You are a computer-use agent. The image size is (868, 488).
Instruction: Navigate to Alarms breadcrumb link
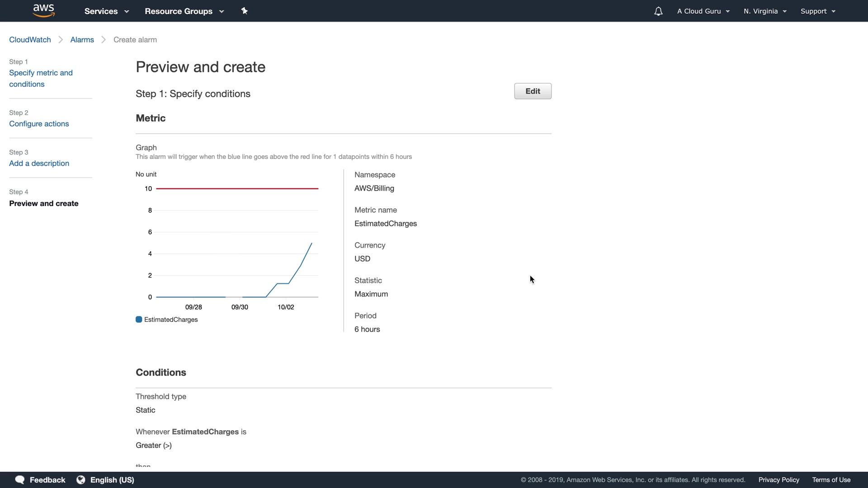82,40
